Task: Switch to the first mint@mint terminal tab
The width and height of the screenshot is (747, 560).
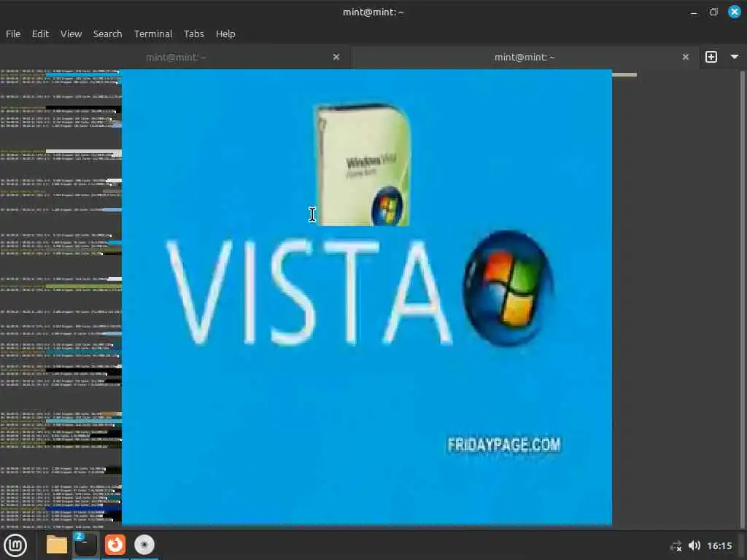Action: (175, 57)
